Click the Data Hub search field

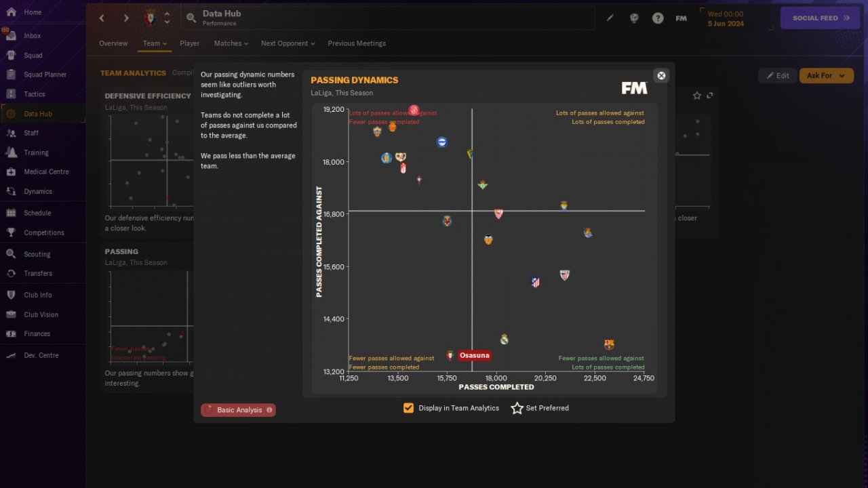pyautogui.click(x=387, y=18)
